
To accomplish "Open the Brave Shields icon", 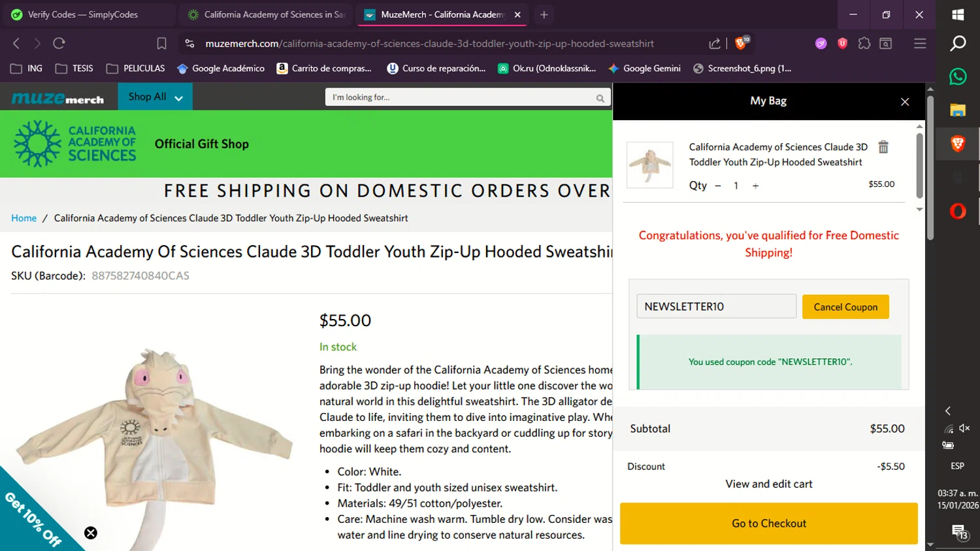I will click(741, 43).
